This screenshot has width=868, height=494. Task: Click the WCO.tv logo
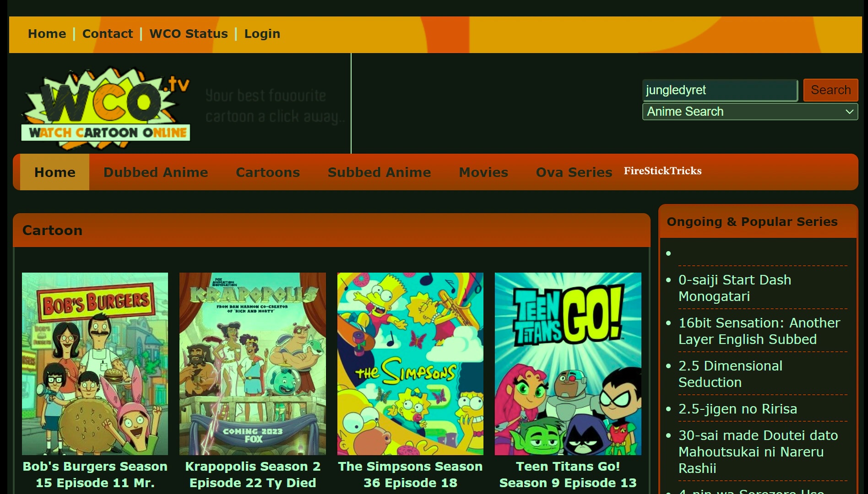tap(106, 106)
